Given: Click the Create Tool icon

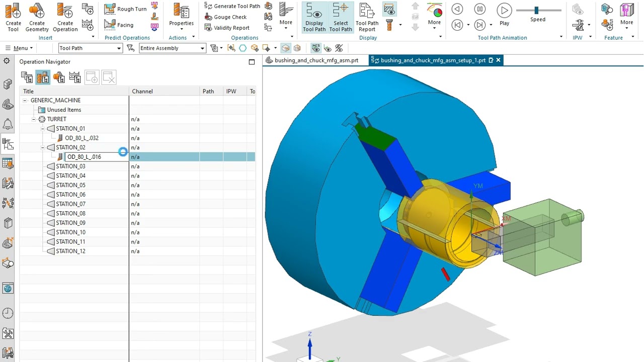Looking at the screenshot, I should (x=13, y=18).
